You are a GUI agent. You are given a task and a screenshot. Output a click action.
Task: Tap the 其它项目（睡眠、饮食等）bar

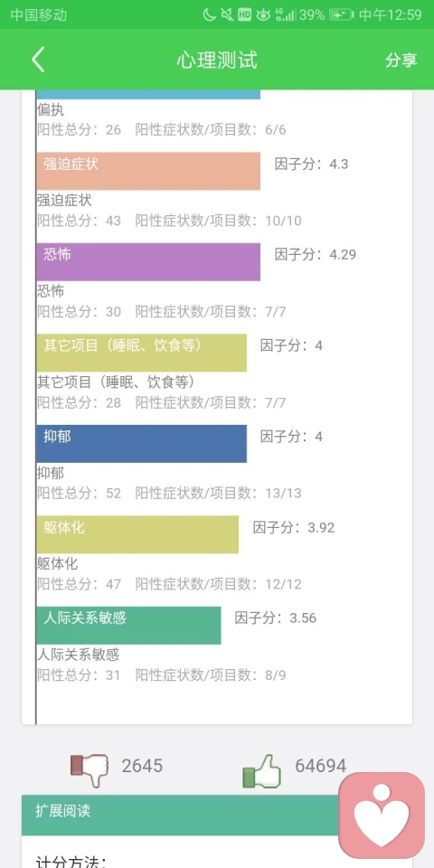point(142,353)
